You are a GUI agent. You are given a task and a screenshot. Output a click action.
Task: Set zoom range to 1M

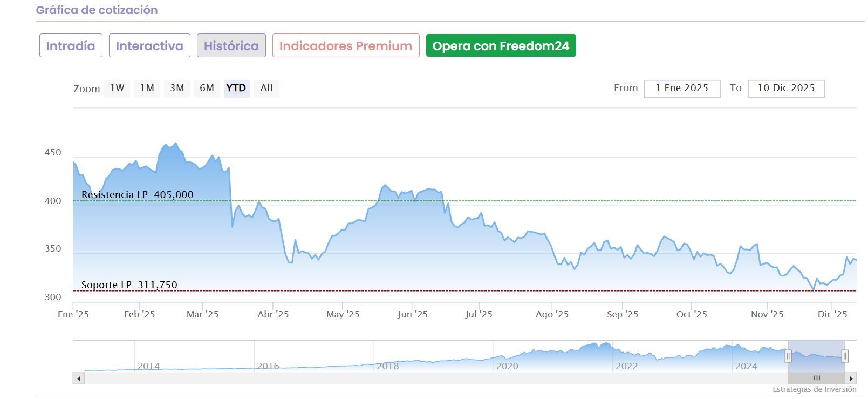coord(147,88)
